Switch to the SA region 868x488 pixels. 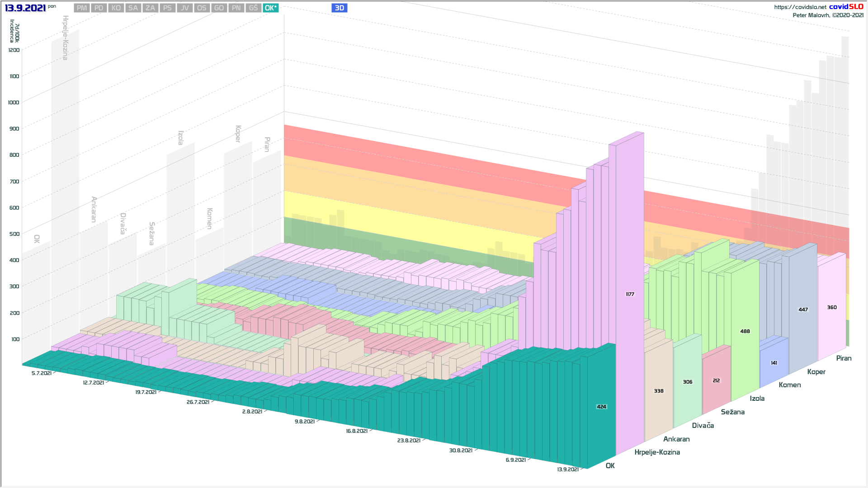pos(133,8)
